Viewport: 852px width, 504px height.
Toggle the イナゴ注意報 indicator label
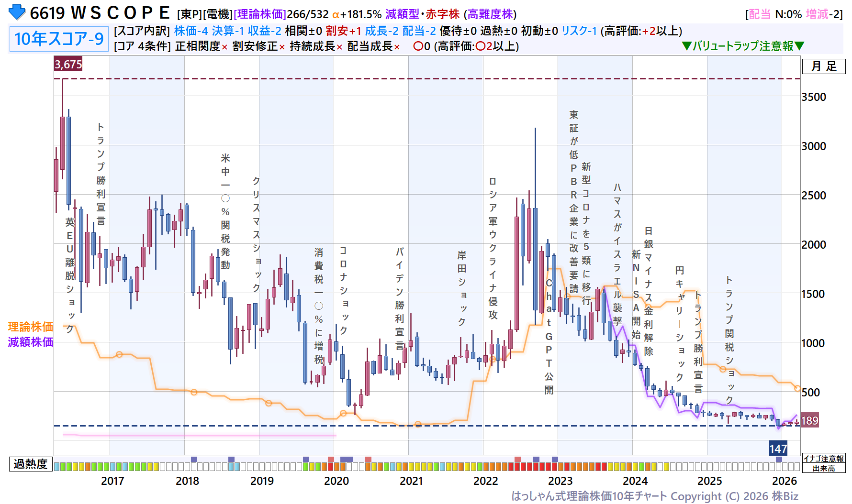point(823,459)
